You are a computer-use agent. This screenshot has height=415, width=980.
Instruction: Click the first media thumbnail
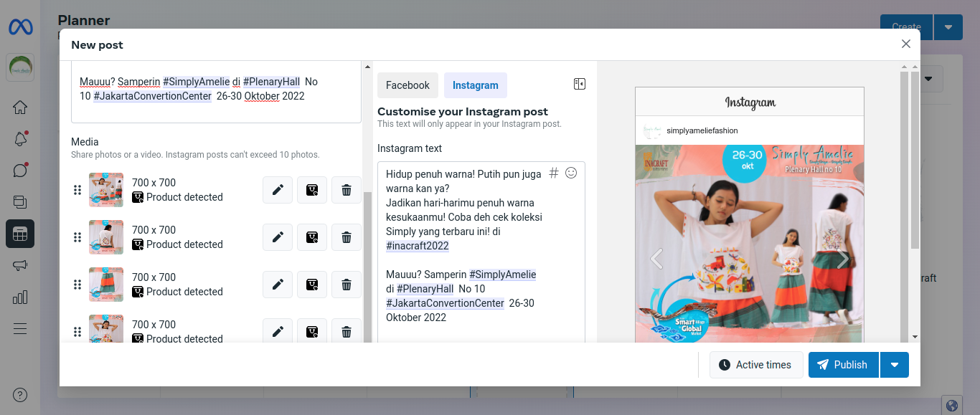pos(106,190)
